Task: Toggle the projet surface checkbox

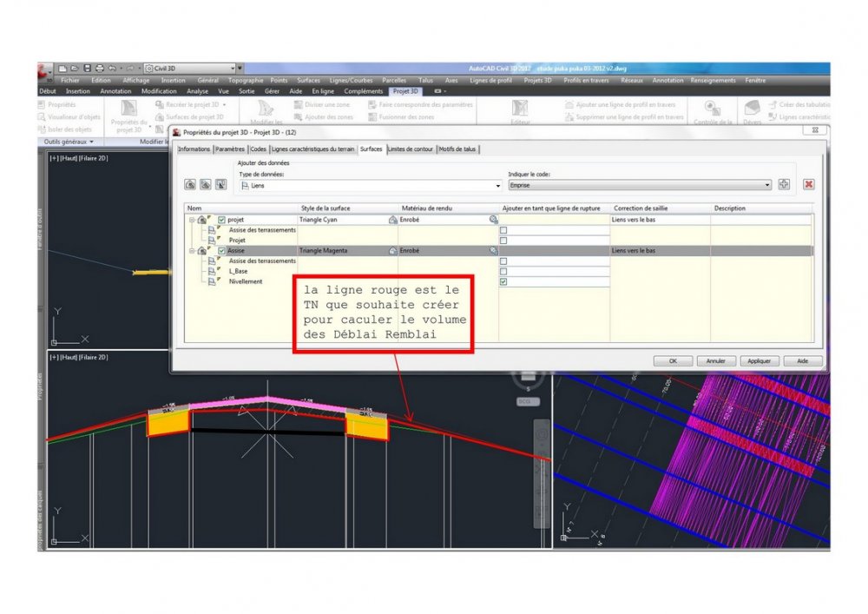Action: pos(221,220)
